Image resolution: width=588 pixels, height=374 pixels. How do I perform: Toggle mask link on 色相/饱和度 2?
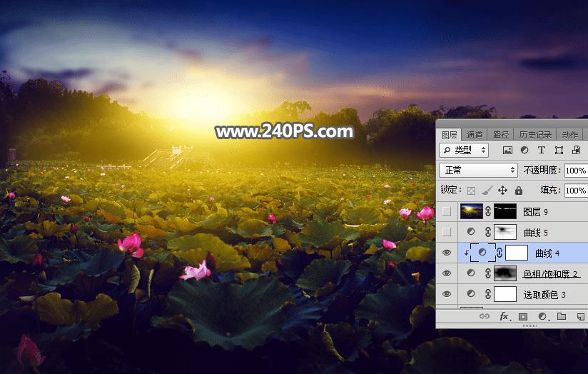(x=488, y=273)
